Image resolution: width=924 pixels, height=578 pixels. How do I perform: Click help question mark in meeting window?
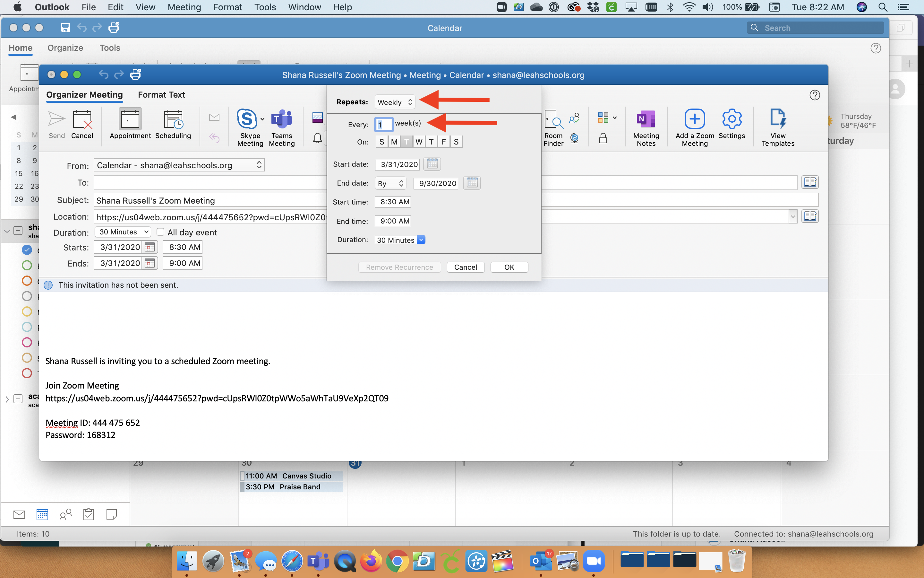(x=814, y=95)
